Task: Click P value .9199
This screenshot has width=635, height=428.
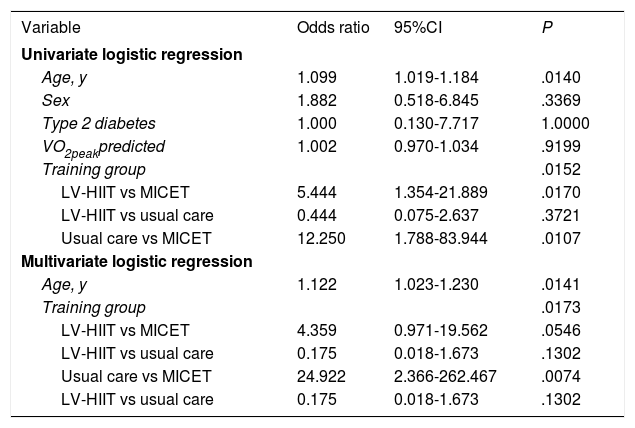Action: (559, 146)
